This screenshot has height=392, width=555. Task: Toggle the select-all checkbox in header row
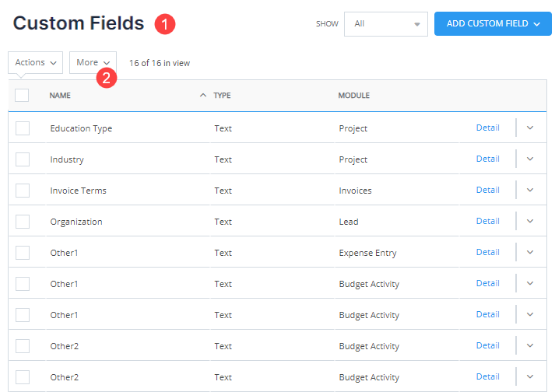pos(22,95)
